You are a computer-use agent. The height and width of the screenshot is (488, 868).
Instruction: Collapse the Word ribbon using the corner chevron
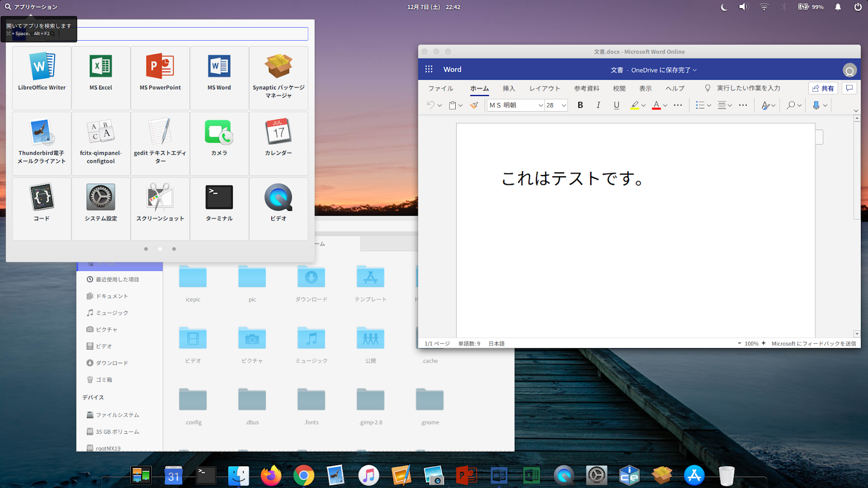(x=856, y=111)
